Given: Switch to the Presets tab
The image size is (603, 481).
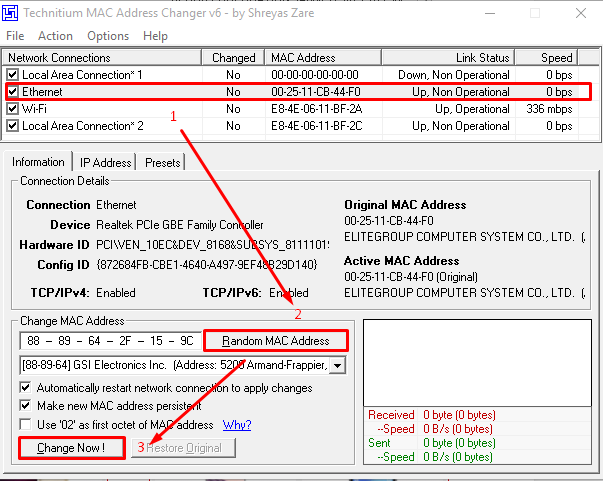Looking at the screenshot, I should point(163,163).
